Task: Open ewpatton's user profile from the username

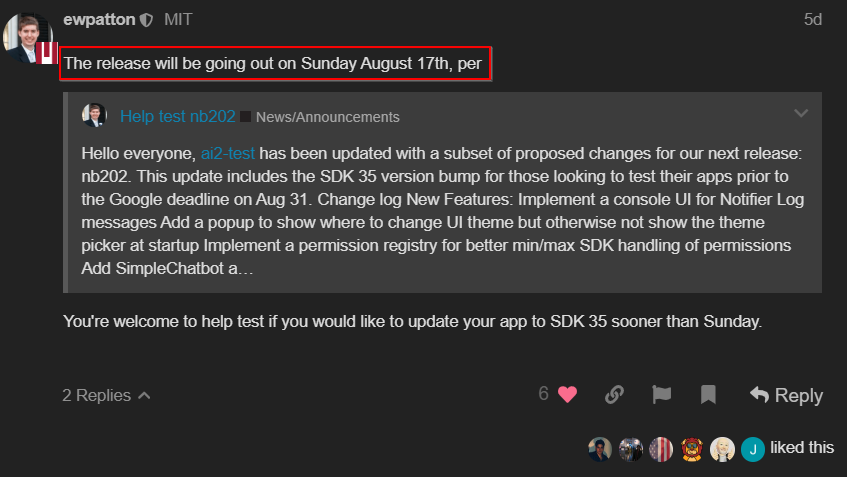Action: click(x=99, y=20)
